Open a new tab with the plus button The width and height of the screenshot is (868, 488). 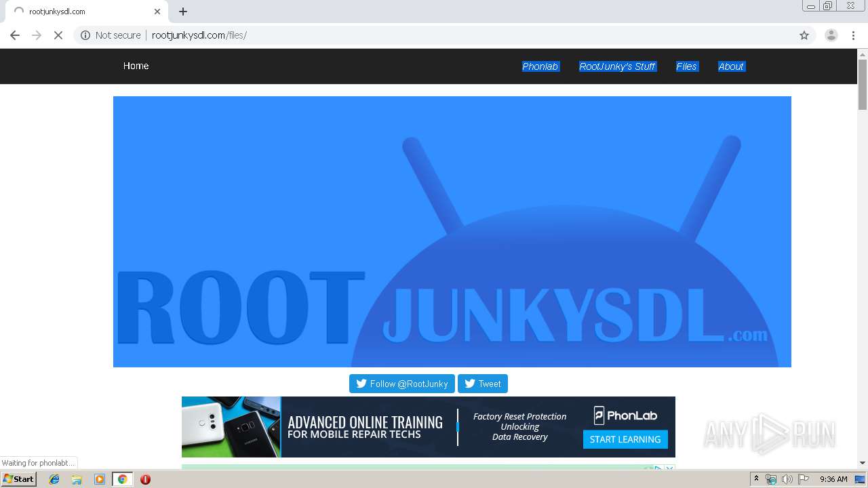[x=183, y=12]
